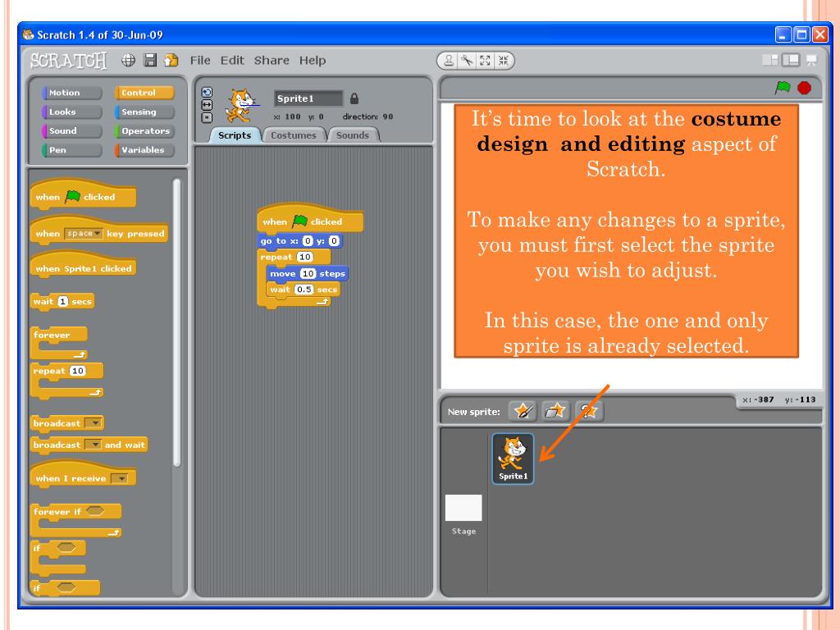This screenshot has height=630, width=840.
Task: Click the 0.5 seconds value field
Action: coord(304,290)
